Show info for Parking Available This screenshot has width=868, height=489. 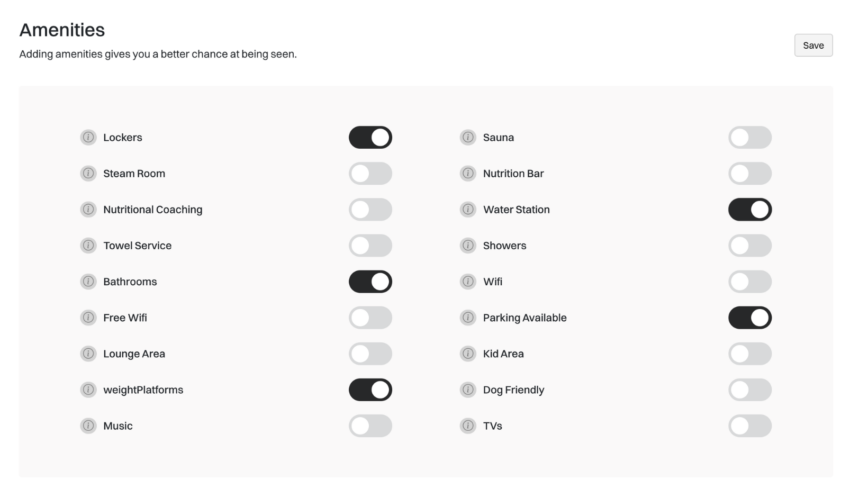click(x=468, y=318)
